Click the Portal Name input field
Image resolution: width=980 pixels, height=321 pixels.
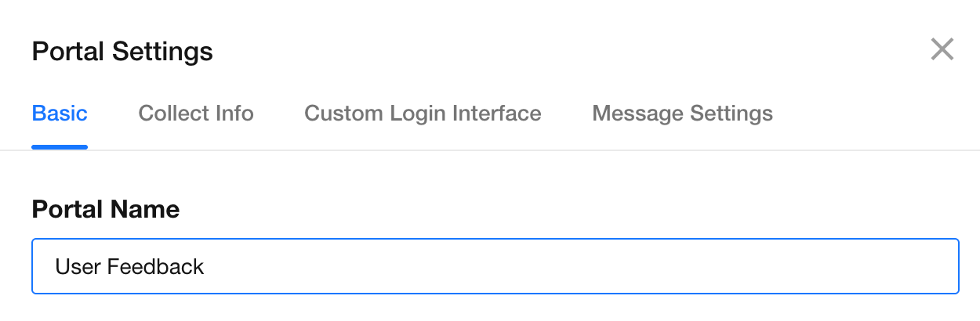point(495,267)
